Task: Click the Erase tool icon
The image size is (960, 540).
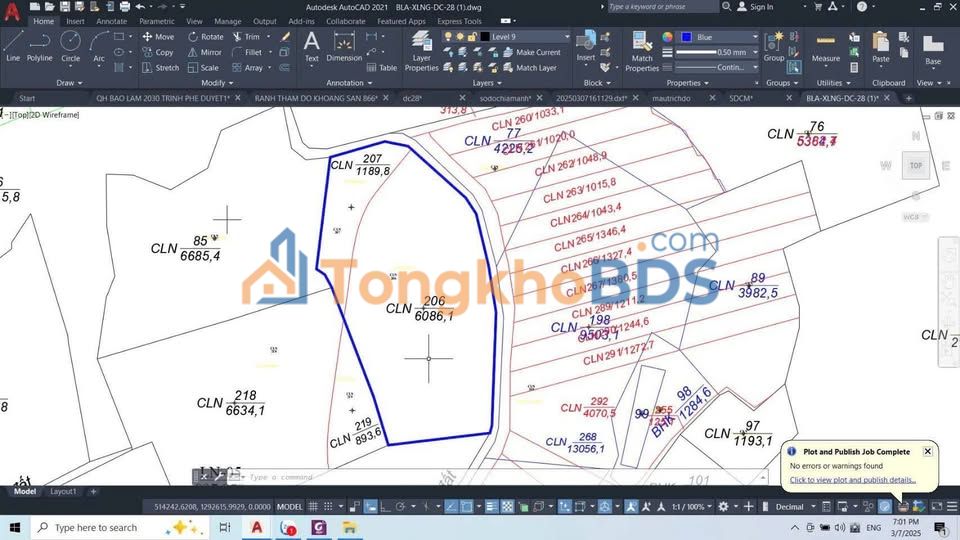Action: pyautogui.click(x=285, y=37)
